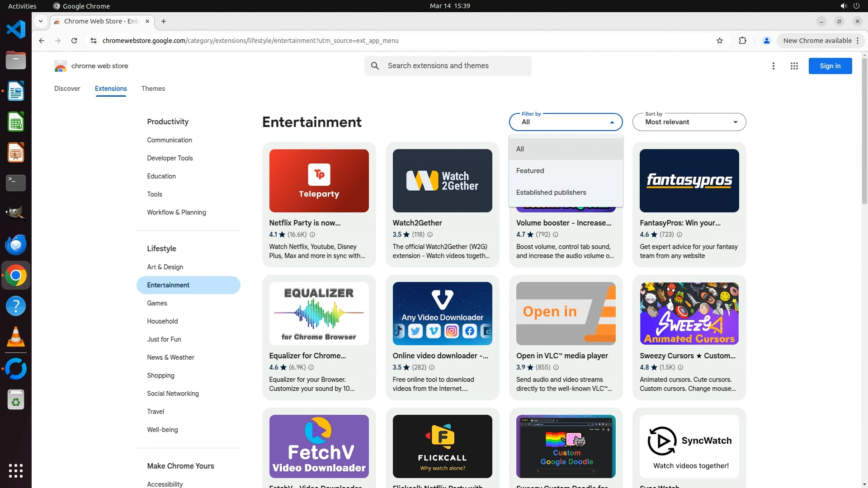868x488 pixels.
Task: Reload the current page
Action: pyautogui.click(x=74, y=41)
